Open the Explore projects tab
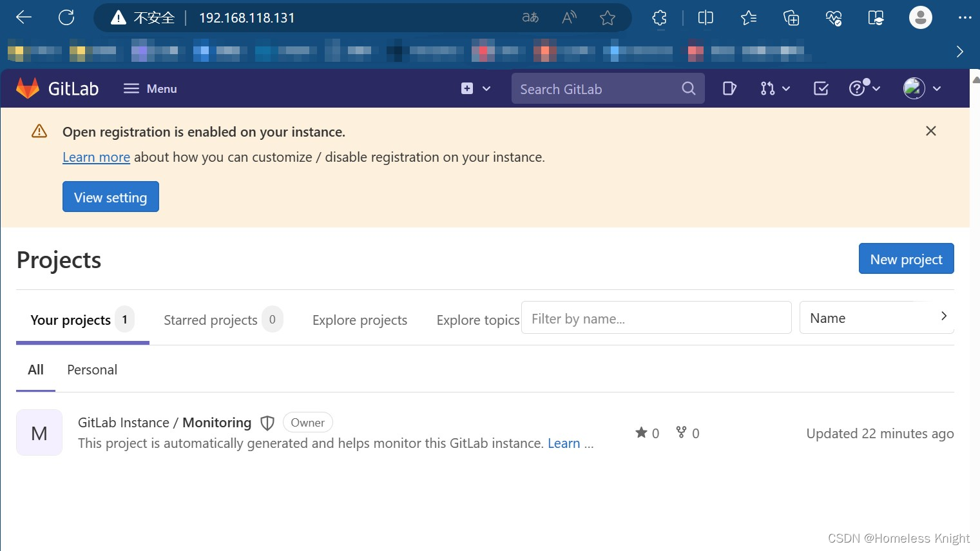980x551 pixels. point(360,320)
